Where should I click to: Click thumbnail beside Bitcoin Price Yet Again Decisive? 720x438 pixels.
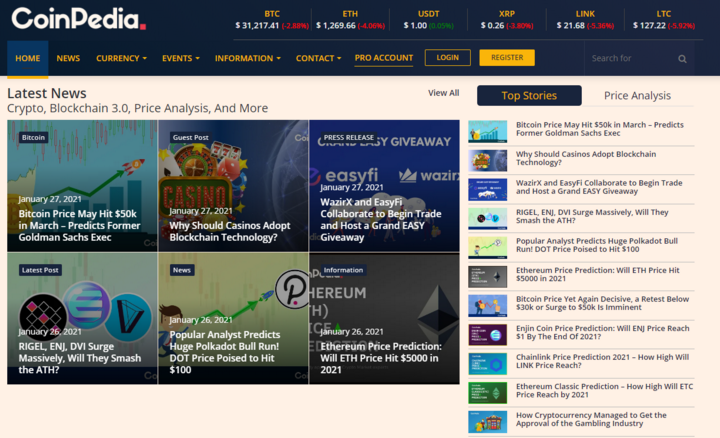click(488, 306)
